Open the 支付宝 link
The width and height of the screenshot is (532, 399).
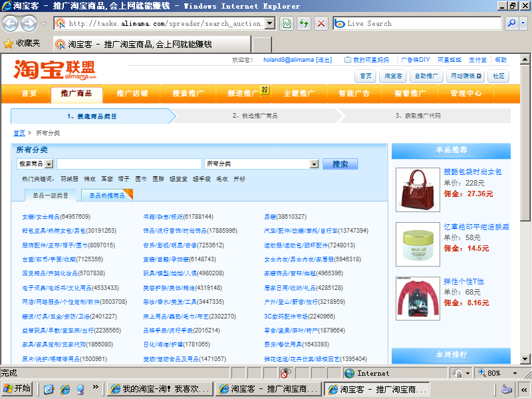coord(477,60)
